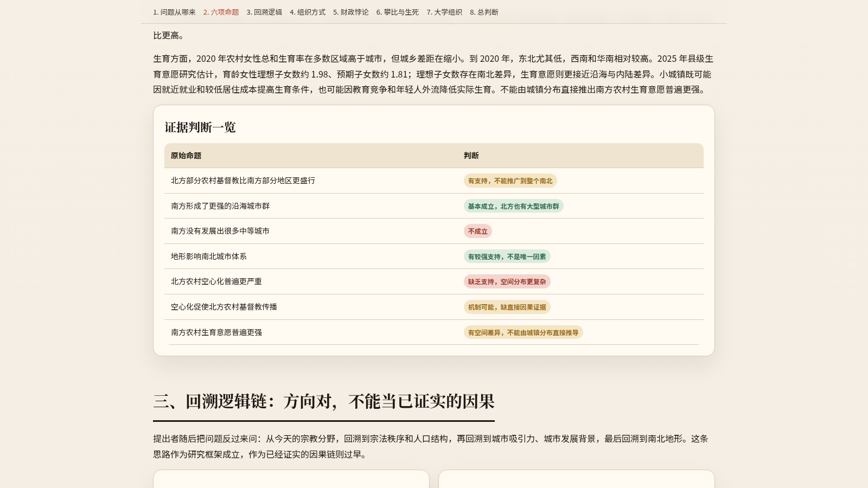
Task: Click the 机制可能，缺直接因果证据 badge
Action: tap(507, 307)
